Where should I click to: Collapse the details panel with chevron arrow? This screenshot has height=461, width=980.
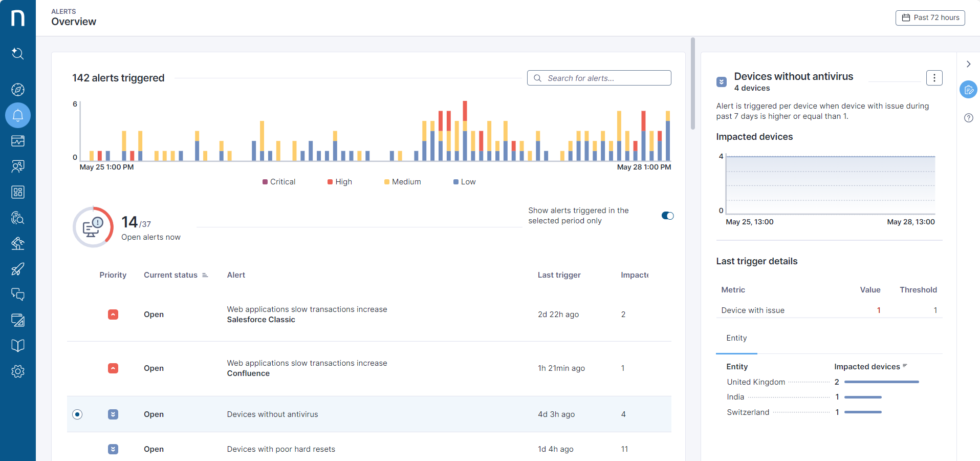click(x=968, y=64)
